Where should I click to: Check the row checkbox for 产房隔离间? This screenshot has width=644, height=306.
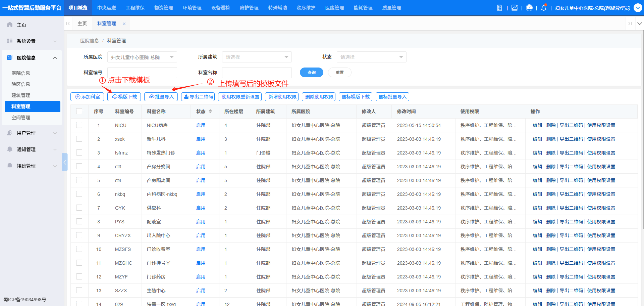click(79, 180)
